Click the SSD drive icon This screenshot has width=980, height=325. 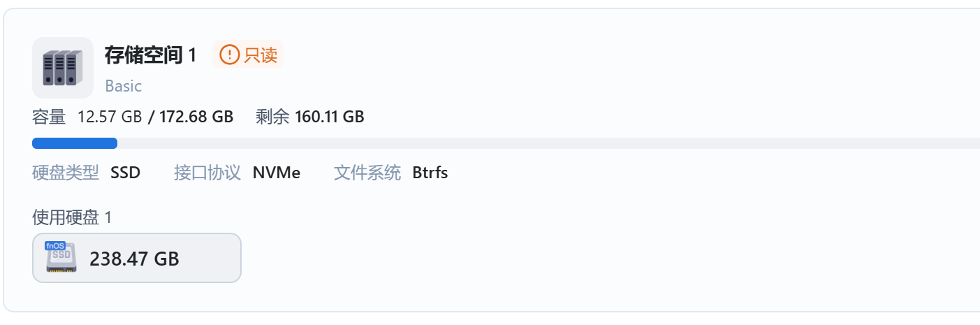point(62,260)
